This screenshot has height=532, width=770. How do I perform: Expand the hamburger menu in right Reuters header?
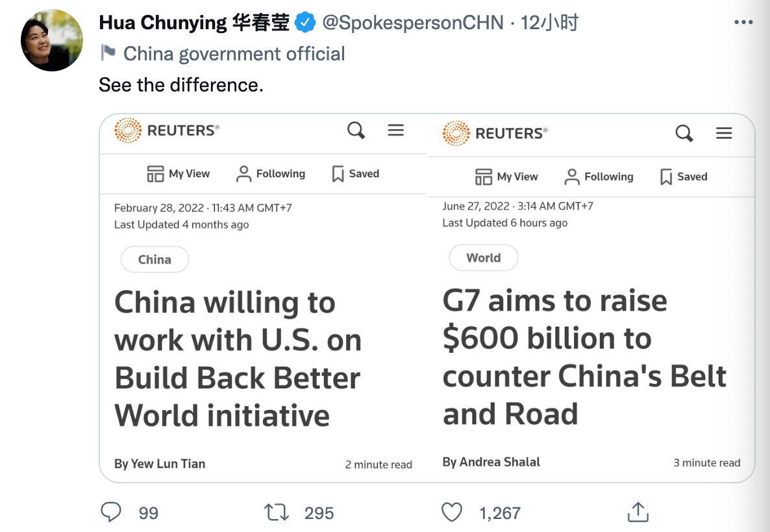pos(724,134)
